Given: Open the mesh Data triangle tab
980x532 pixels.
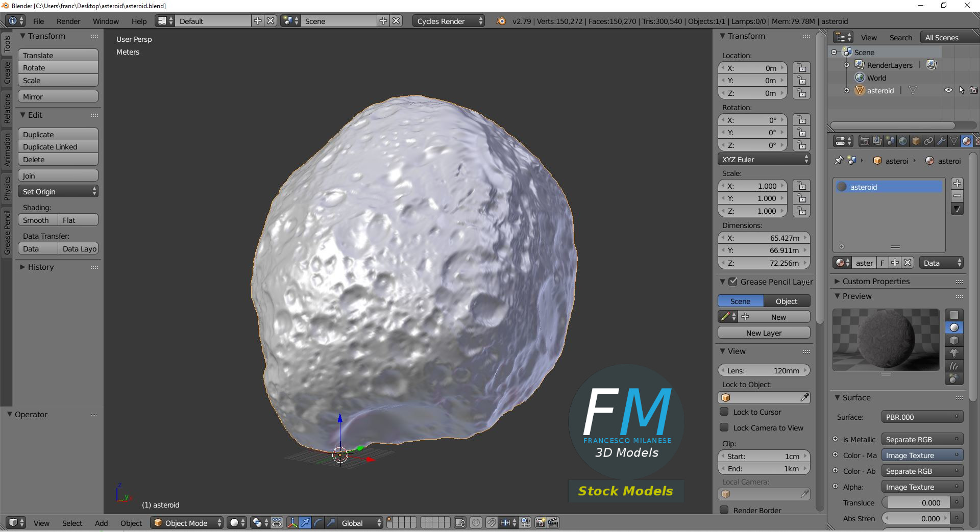Looking at the screenshot, I should pyautogui.click(x=954, y=141).
